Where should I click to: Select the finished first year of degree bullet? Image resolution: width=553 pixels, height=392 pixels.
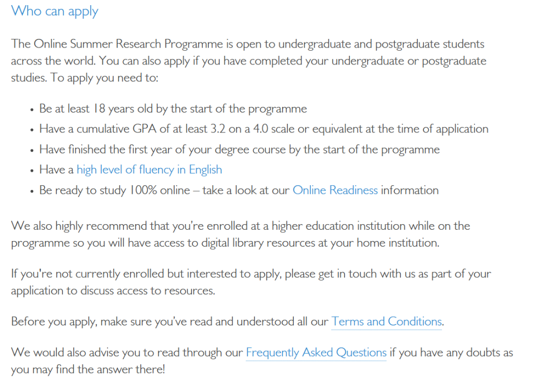coord(239,149)
